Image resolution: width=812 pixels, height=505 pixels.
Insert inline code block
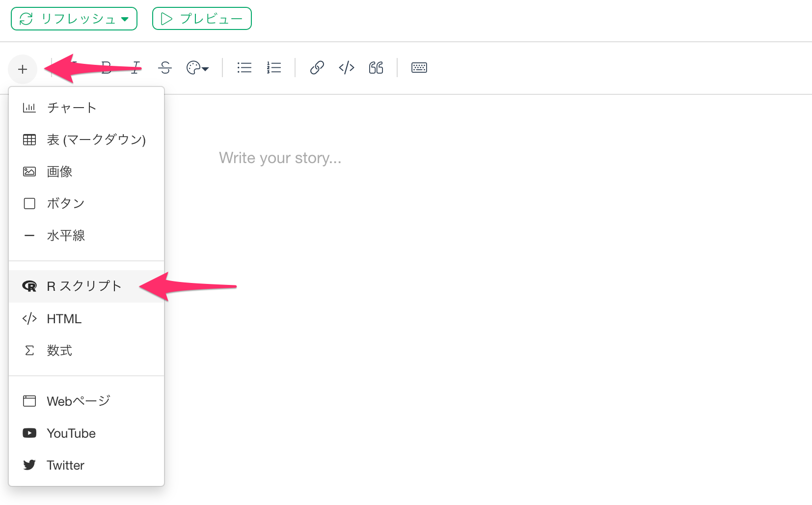pos(347,68)
